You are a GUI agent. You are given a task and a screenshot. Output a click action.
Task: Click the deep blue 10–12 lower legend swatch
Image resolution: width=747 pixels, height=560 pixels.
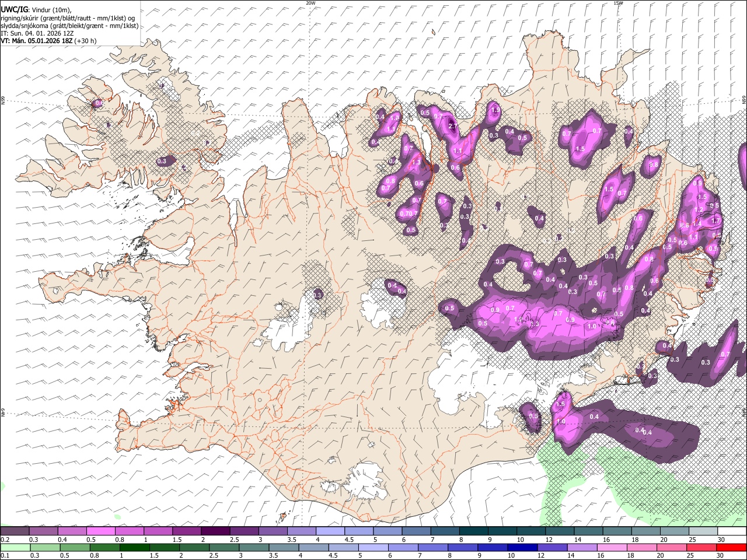522,548
